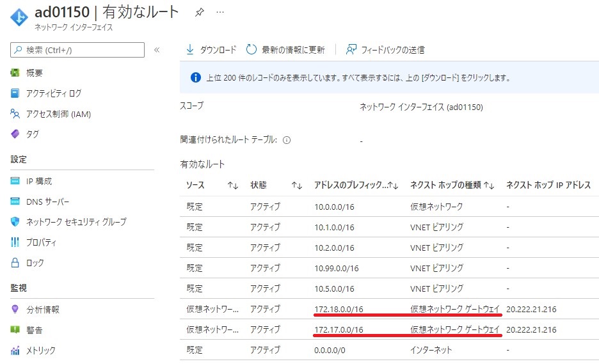Click the blue info icon in banner
The image size is (599, 364).
(196, 77)
